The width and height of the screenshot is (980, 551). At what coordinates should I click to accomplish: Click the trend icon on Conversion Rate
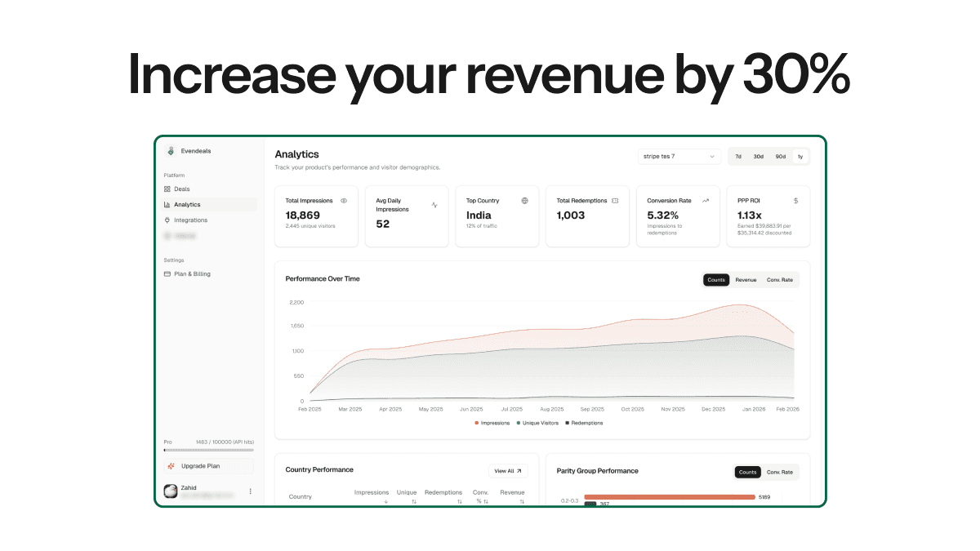(706, 200)
